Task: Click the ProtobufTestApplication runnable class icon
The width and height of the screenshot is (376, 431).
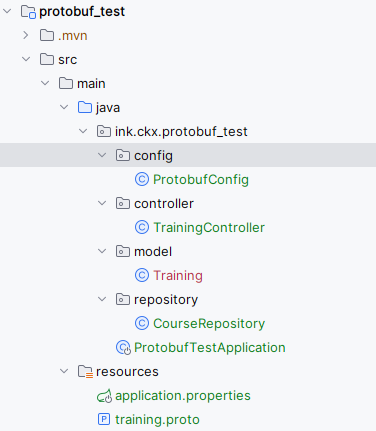Action: click(x=123, y=348)
